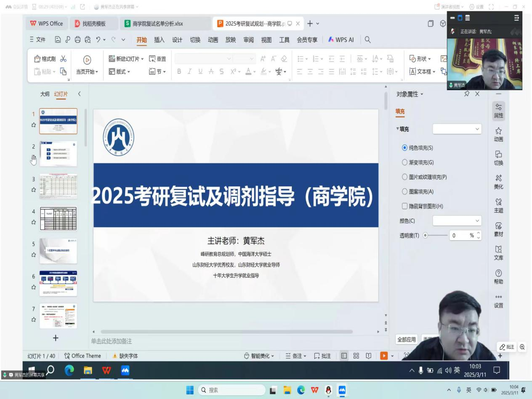The width and height of the screenshot is (532, 399).
Task: Open the 设置 settings side panel icon
Action: (x=499, y=301)
